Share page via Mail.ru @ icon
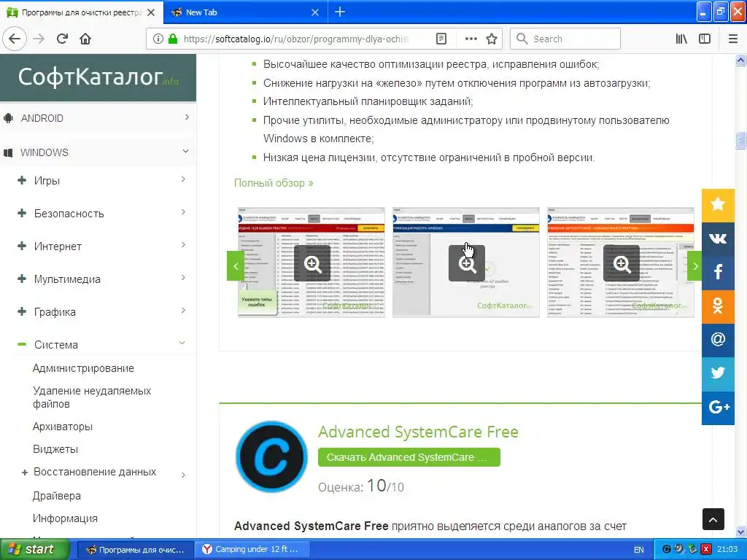Screen dimensions: 747x560 coord(718,340)
